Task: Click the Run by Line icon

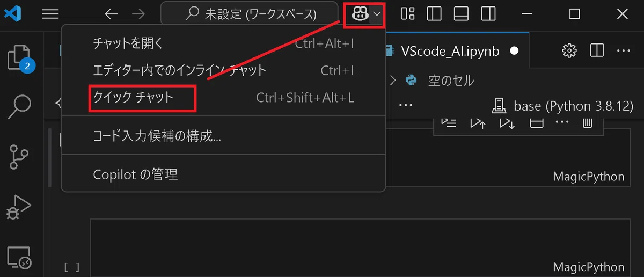Action: coord(449,123)
